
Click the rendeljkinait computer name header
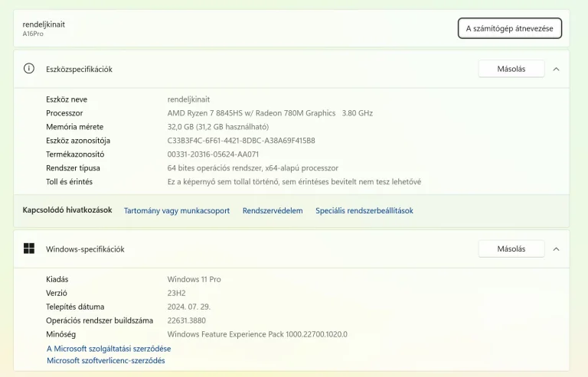point(44,24)
